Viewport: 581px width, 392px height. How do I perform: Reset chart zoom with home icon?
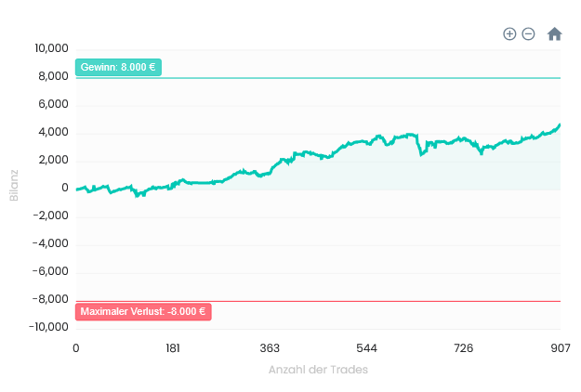click(x=555, y=34)
